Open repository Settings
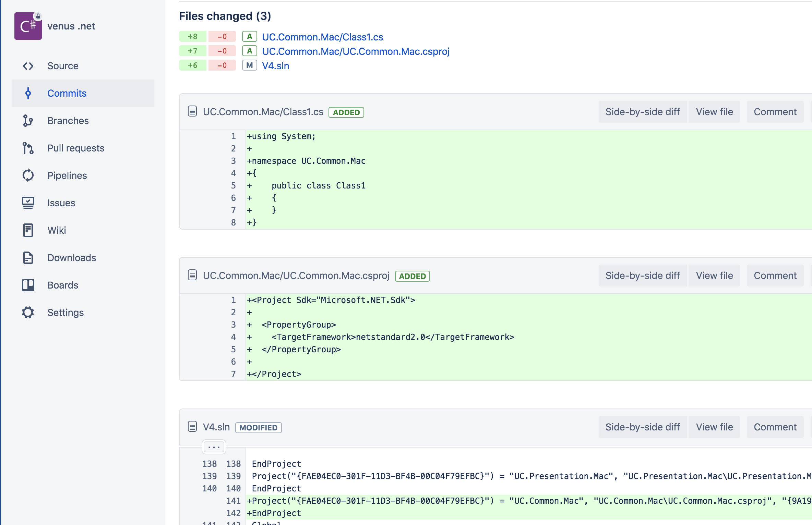 [x=83, y=313]
